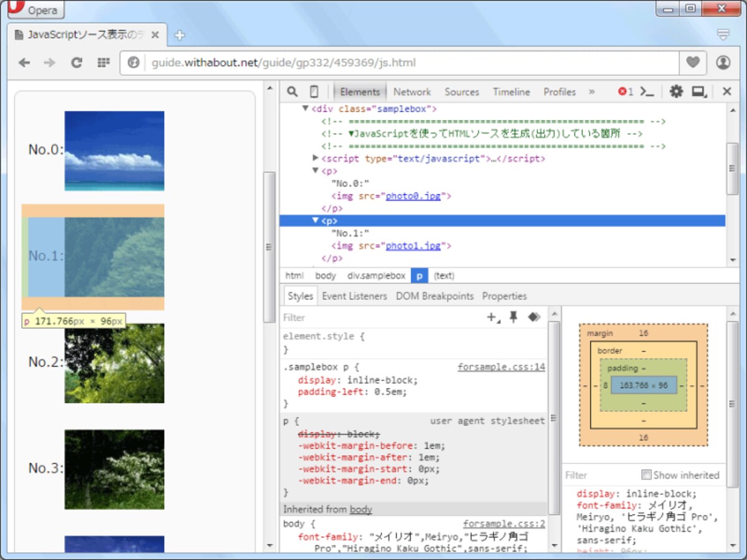Show more DevTools panels chevron
The image size is (747, 560).
[x=591, y=91]
